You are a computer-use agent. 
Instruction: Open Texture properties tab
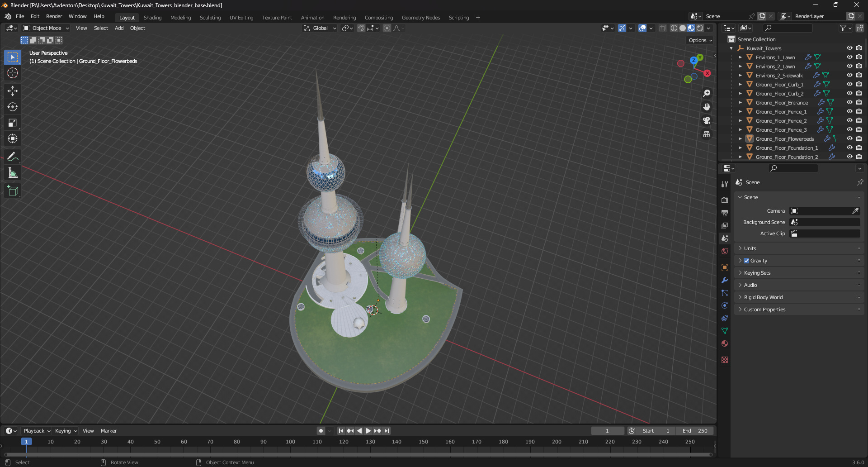[725, 360]
